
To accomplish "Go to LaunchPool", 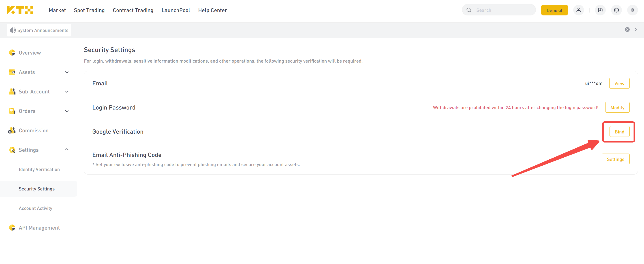I will point(176,10).
